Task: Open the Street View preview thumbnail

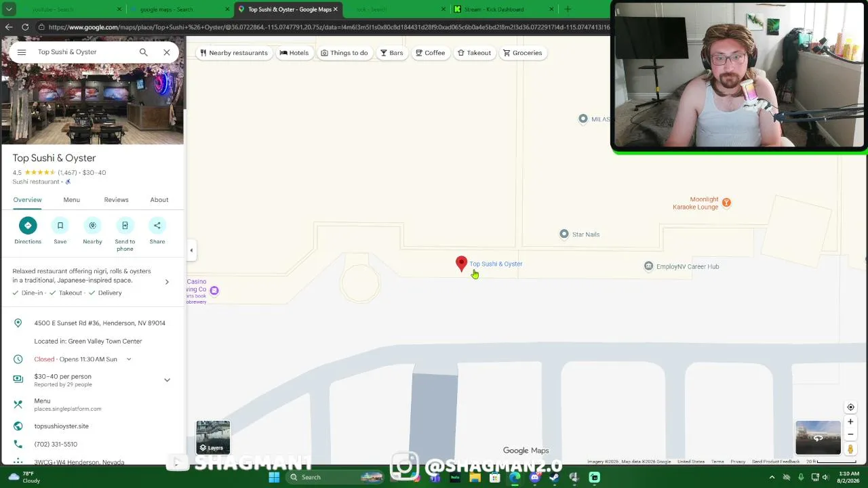Action: [x=818, y=438]
